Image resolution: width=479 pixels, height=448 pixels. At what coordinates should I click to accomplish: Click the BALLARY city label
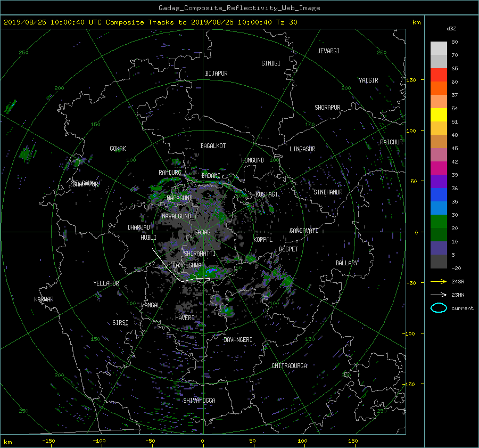[346, 263]
